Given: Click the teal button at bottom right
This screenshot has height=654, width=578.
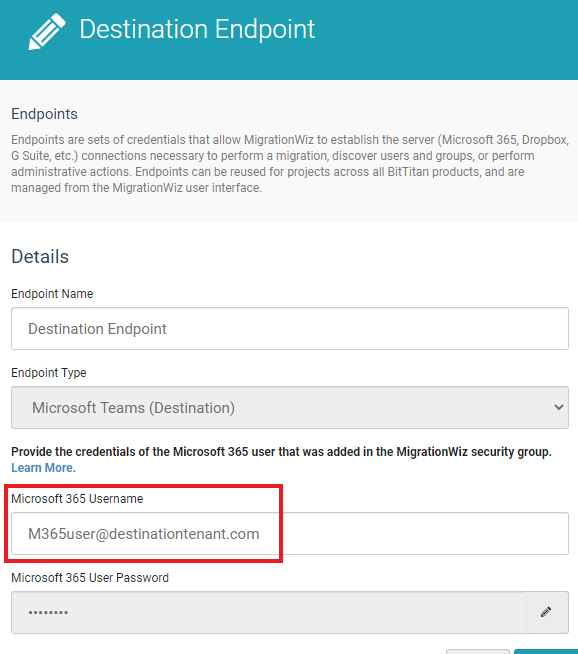Looking at the screenshot, I should 546,651.
